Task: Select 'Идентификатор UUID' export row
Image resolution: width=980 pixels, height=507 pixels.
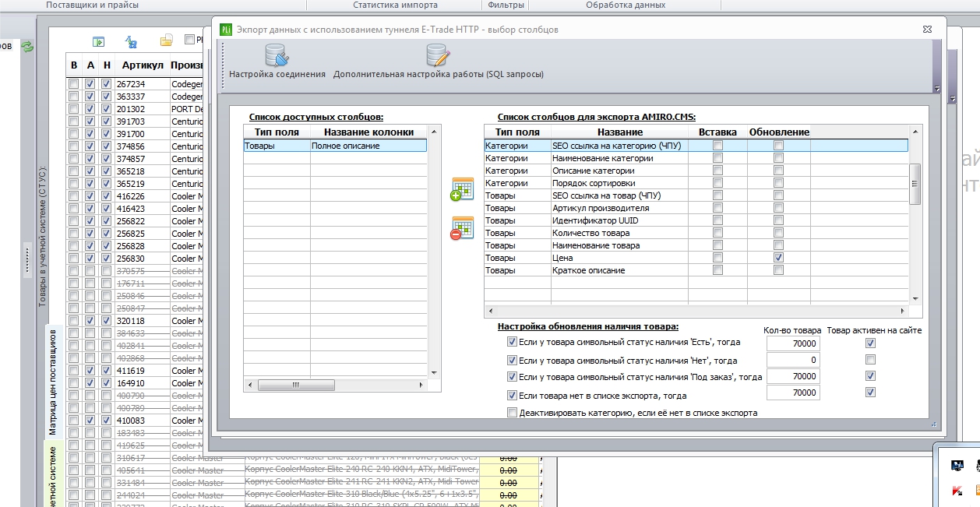Action: pos(696,220)
